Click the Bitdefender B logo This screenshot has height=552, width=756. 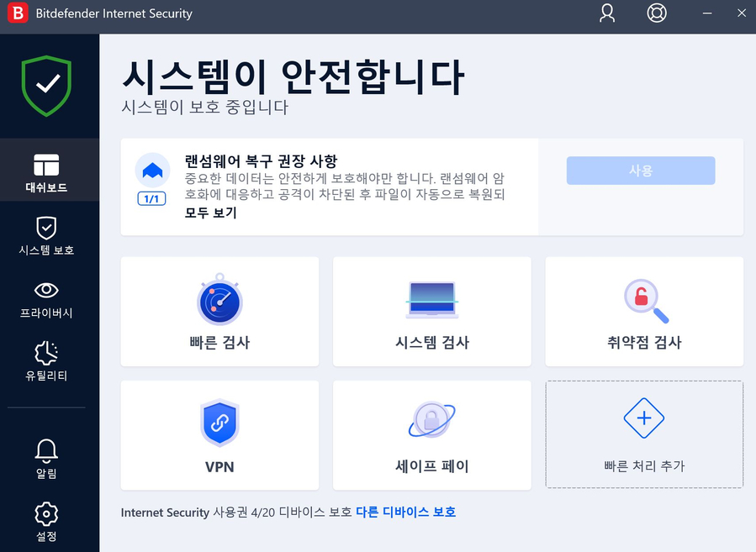click(x=18, y=13)
